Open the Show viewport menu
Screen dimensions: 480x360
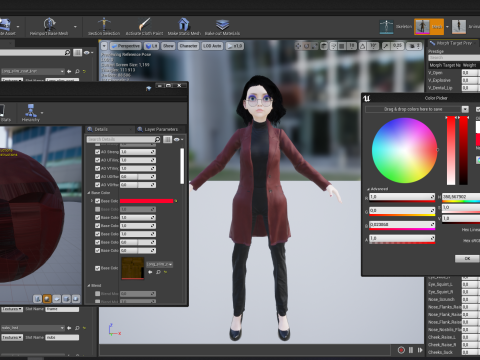coord(168,46)
